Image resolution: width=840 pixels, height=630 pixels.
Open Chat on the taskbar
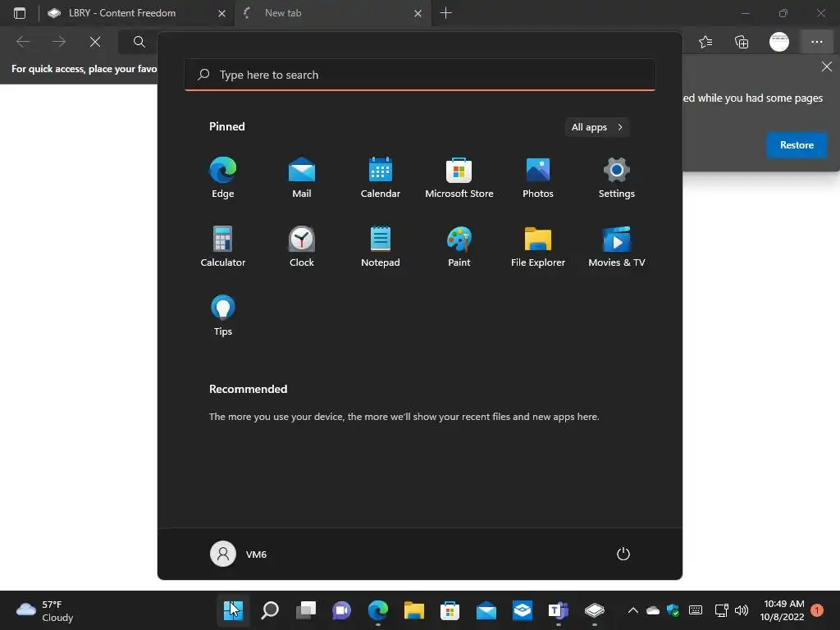point(342,610)
